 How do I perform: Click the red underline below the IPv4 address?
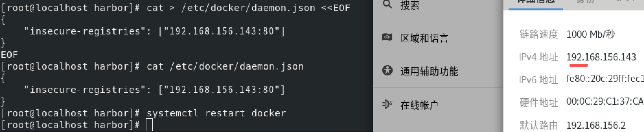point(578,65)
